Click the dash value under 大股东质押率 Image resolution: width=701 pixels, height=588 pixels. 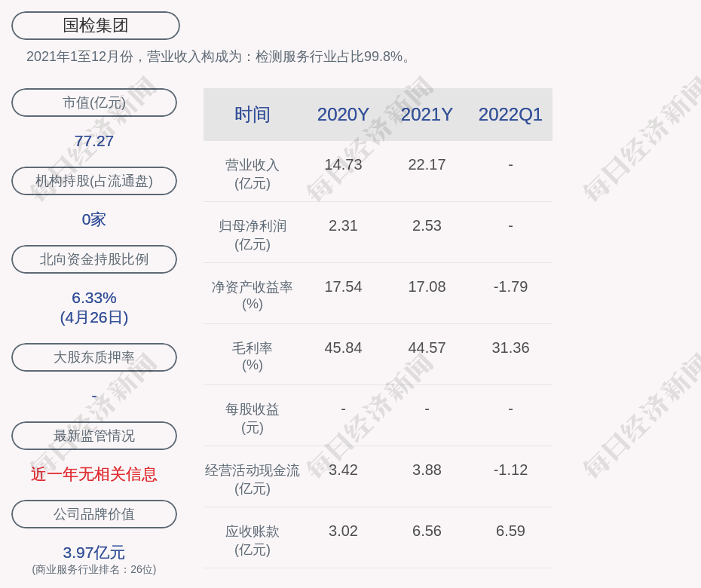point(94,397)
